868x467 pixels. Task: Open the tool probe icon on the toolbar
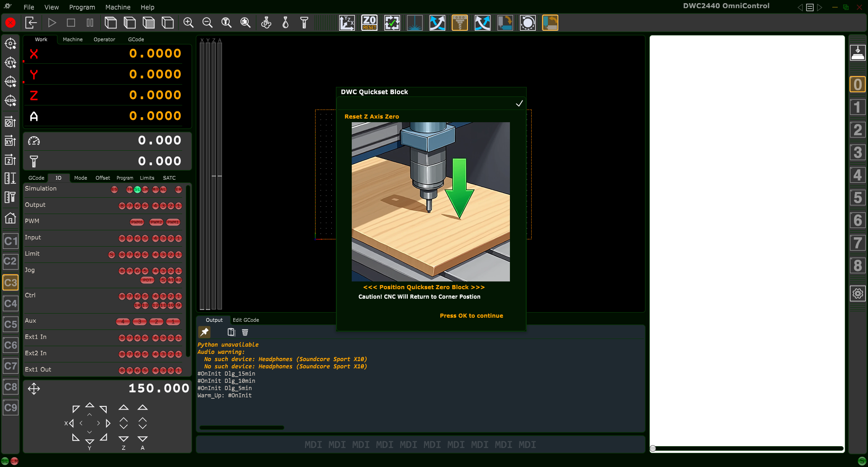pos(304,23)
